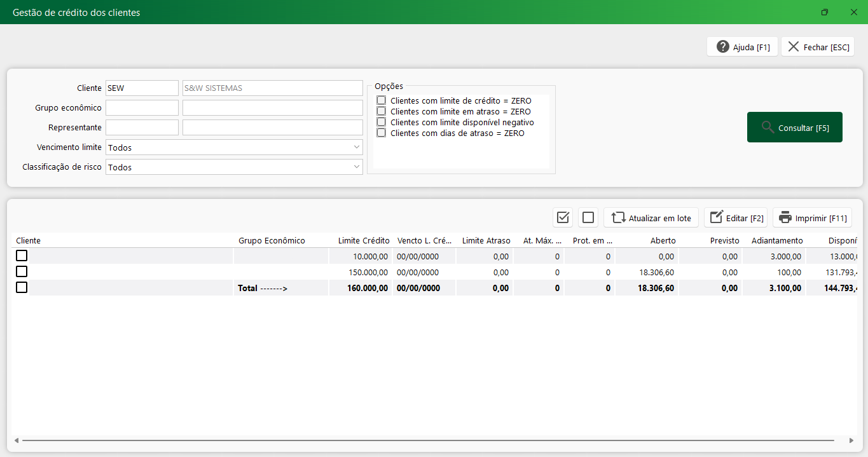Click the 'Total ------->' label cell
This screenshot has height=457, width=868.
pyautogui.click(x=280, y=288)
